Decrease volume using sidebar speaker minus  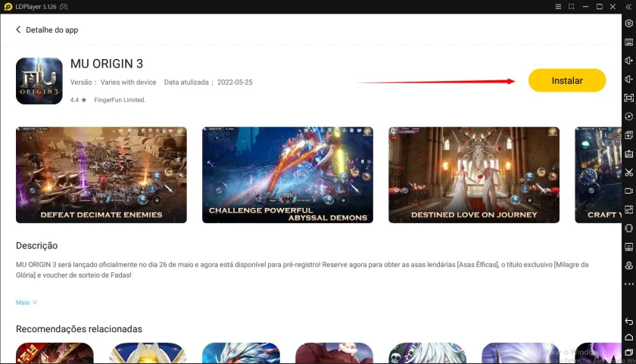pos(628,79)
